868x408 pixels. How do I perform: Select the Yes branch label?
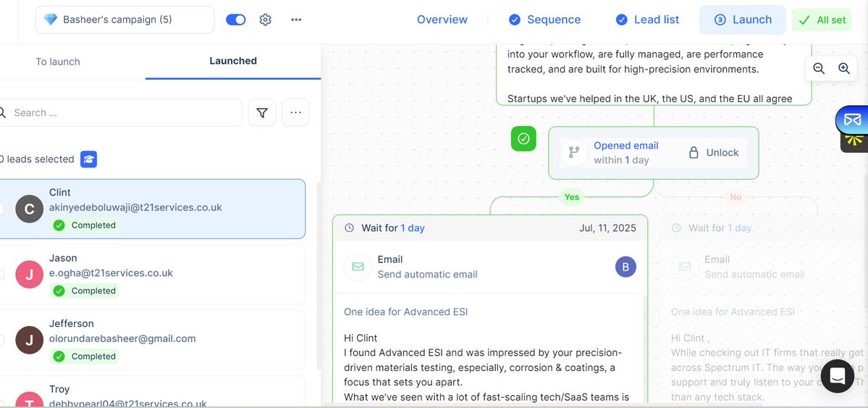571,197
